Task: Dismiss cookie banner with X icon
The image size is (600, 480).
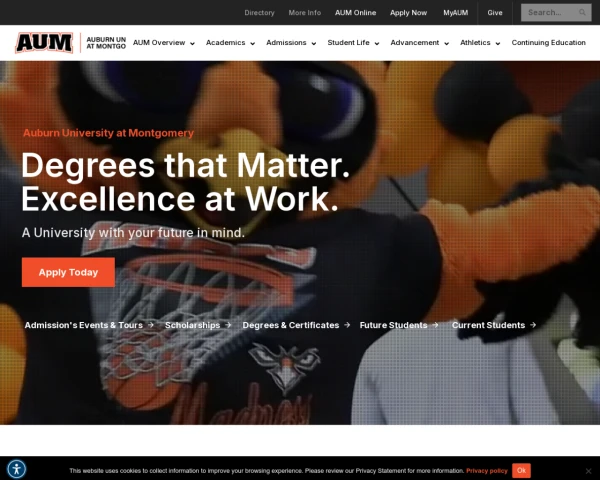Action: [x=589, y=471]
